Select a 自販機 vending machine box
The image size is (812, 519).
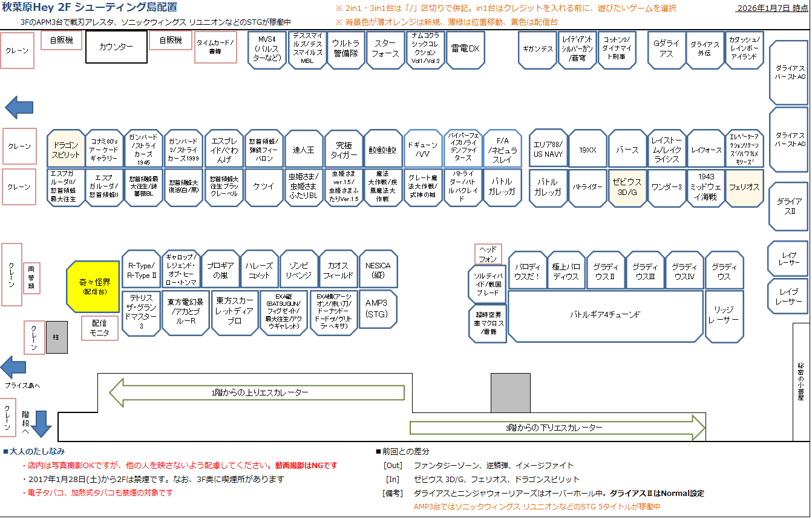[x=61, y=41]
